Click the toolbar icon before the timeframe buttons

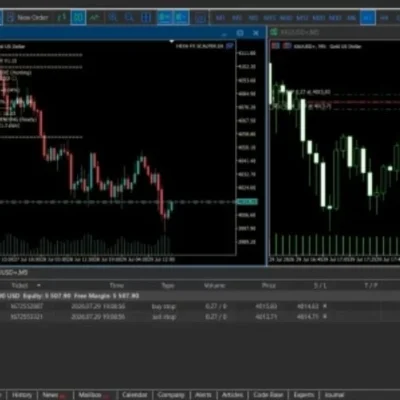[x=200, y=18]
